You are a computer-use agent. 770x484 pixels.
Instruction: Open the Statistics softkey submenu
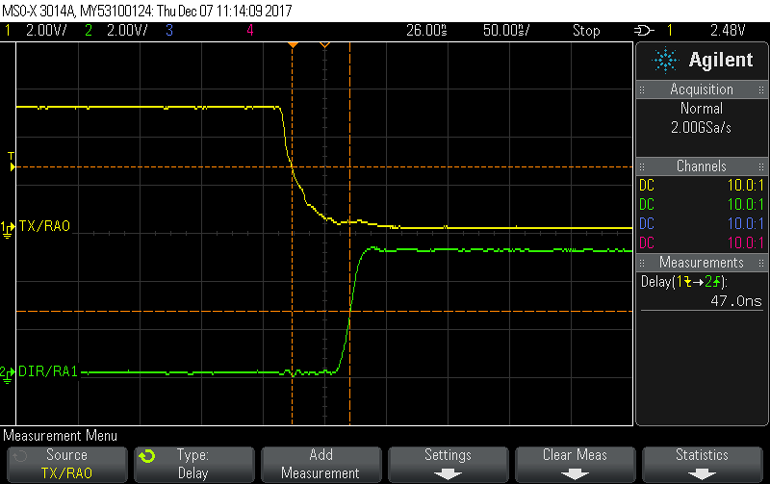point(701,463)
